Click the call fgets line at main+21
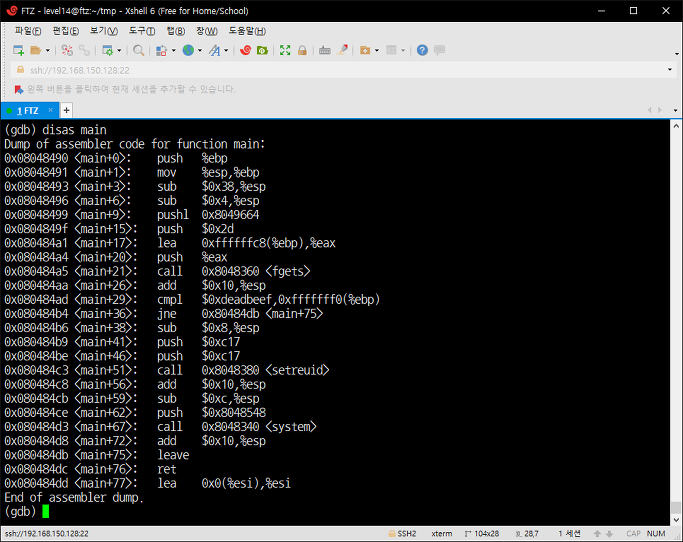Image resolution: width=683 pixels, height=542 pixels. click(x=157, y=271)
